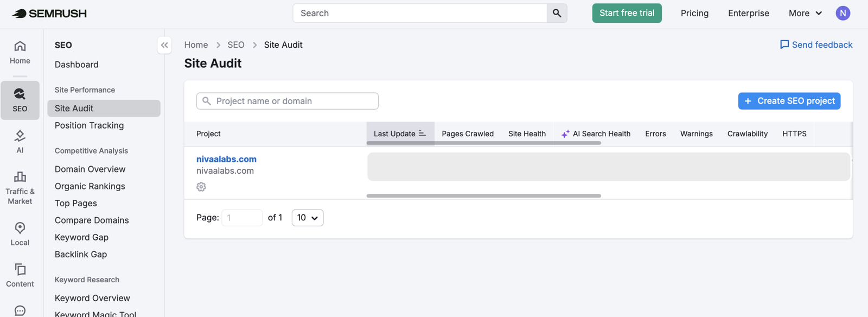The image size is (868, 317).
Task: Click the Competitive Analysis section label
Action: point(91,151)
